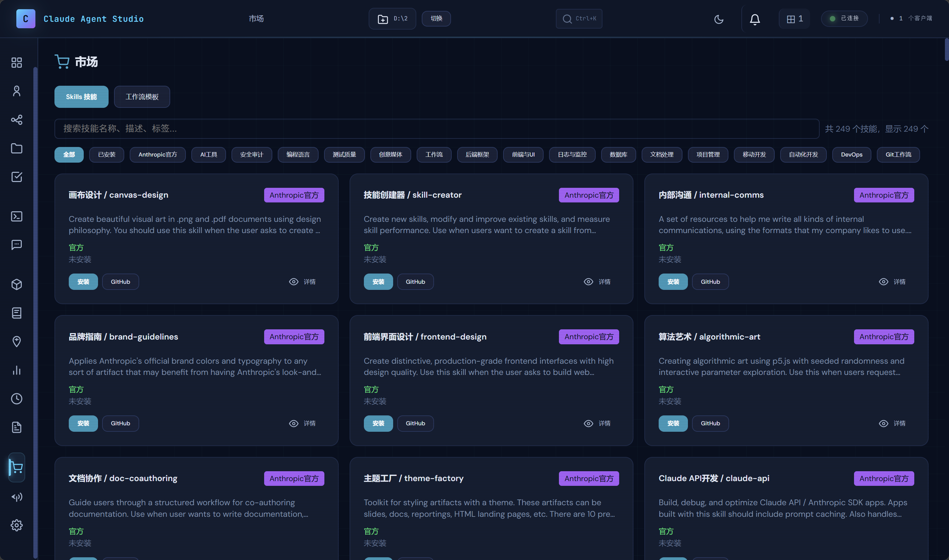Viewport: 949px width, 560px height.
Task: Open the map pin icon in sidebar
Action: (17, 342)
